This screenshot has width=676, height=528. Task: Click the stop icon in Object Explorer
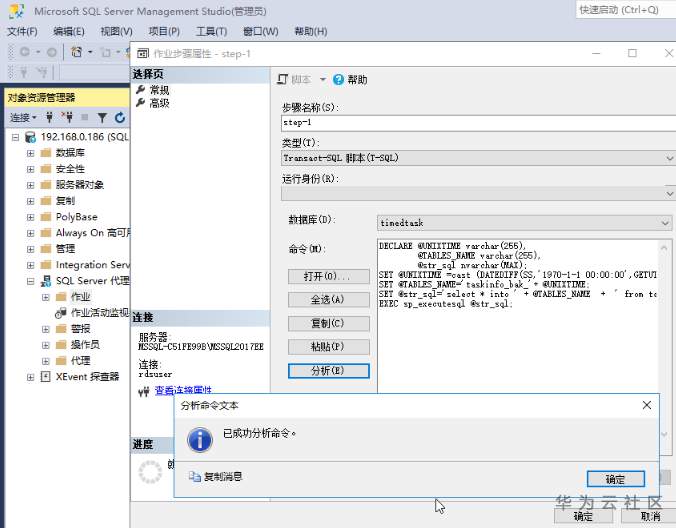85,117
